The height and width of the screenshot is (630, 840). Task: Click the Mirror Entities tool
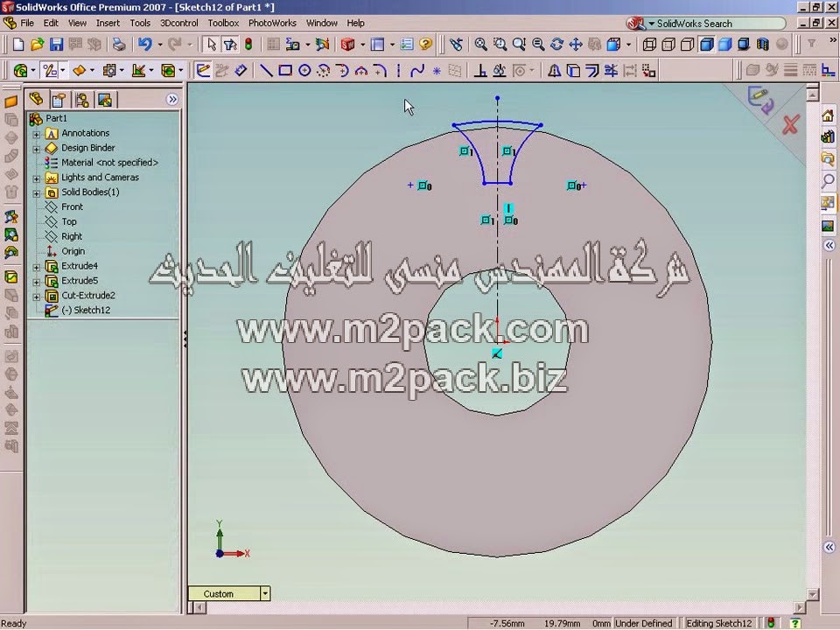[x=554, y=71]
